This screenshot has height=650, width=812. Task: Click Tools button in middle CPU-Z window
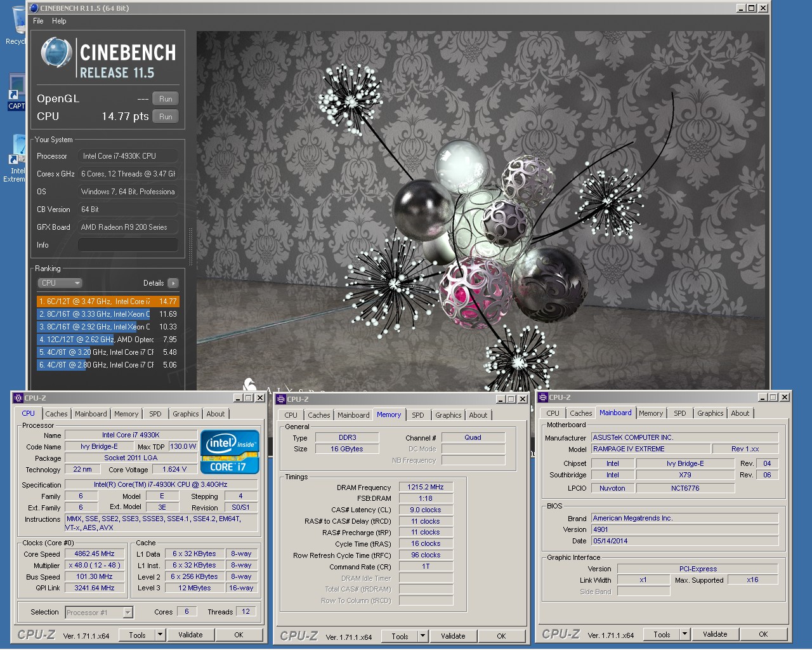point(400,636)
